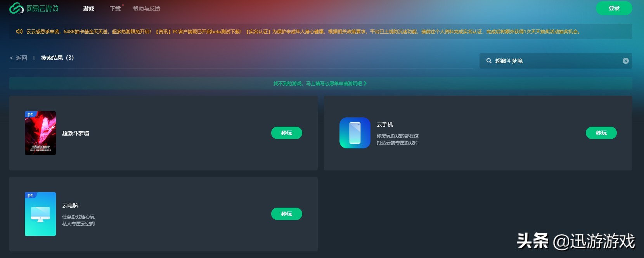Image resolution: width=644 pixels, height=258 pixels.
Task: Click the 搜索结果 (3) heading
Action: [57, 58]
